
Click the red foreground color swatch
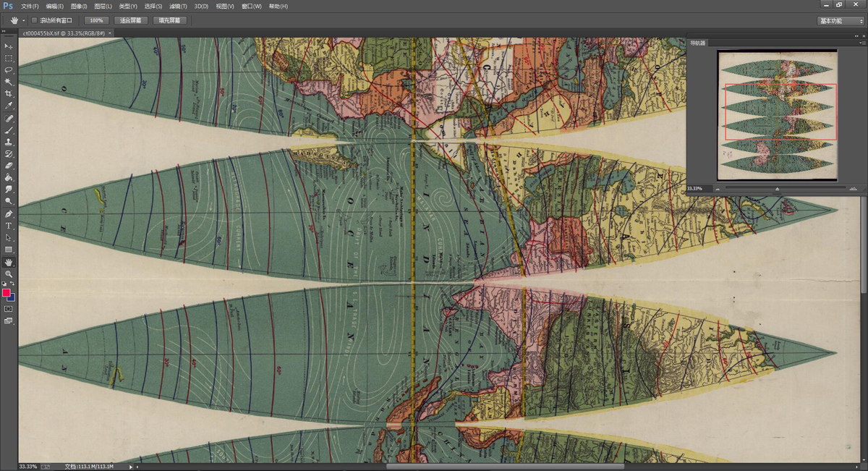6,293
